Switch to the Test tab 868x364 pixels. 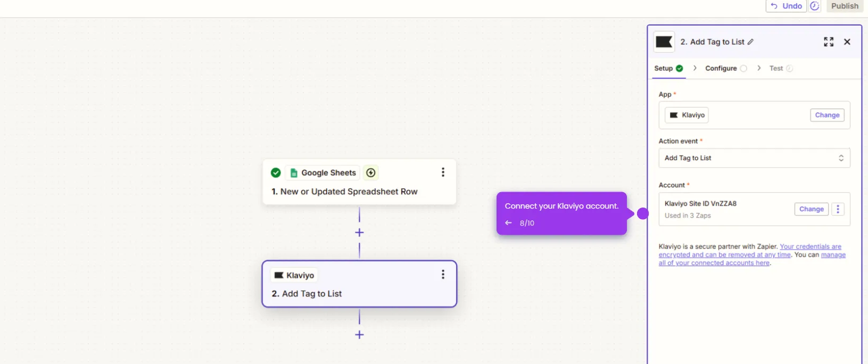click(x=781, y=68)
